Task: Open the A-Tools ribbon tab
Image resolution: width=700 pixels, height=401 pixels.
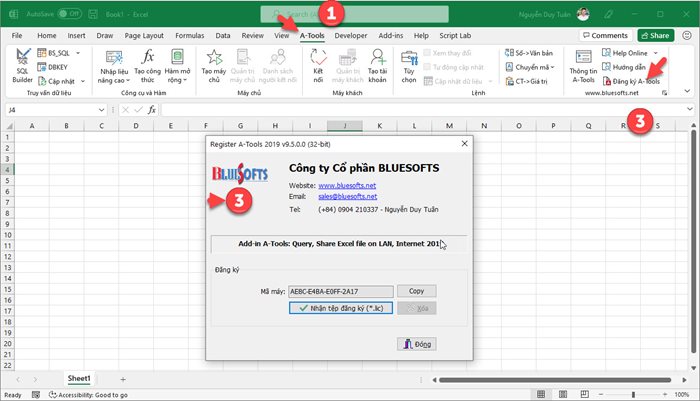Action: 312,35
